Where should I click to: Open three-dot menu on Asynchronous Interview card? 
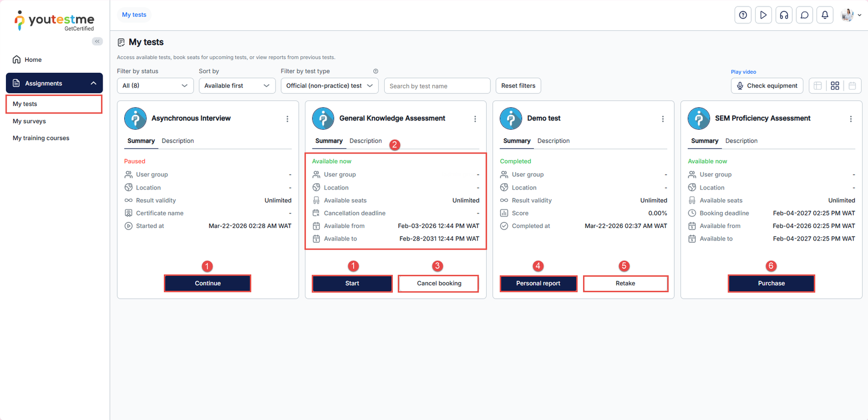point(287,119)
